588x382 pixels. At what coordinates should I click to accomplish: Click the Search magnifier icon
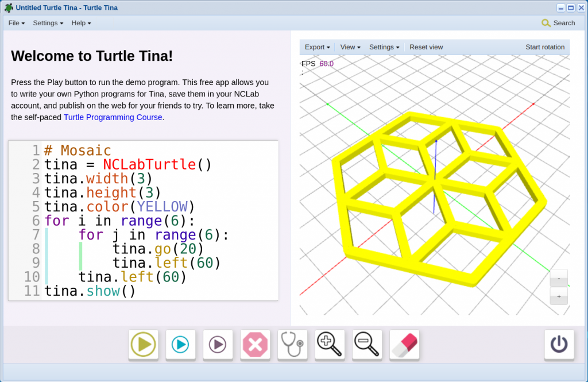point(546,24)
